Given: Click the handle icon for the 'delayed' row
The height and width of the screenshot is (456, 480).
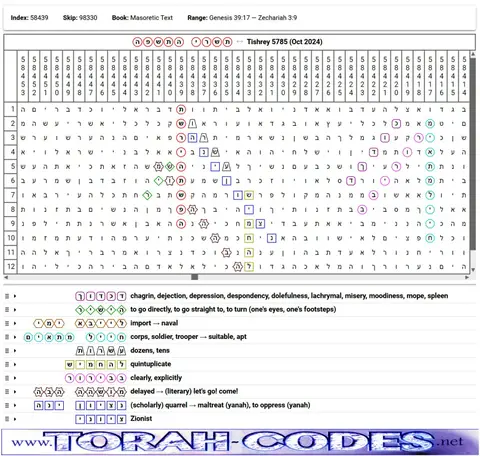Looking at the screenshot, I should click(7, 392).
